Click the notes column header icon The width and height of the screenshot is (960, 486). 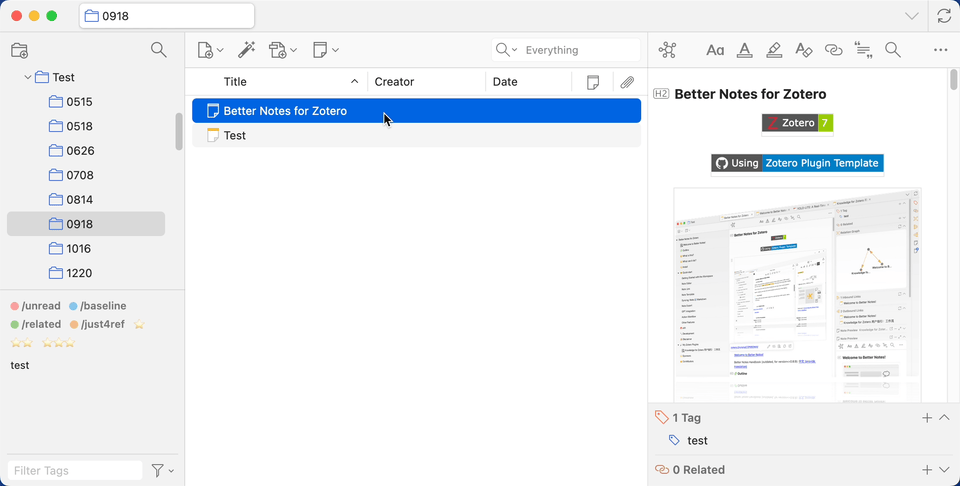[593, 82]
